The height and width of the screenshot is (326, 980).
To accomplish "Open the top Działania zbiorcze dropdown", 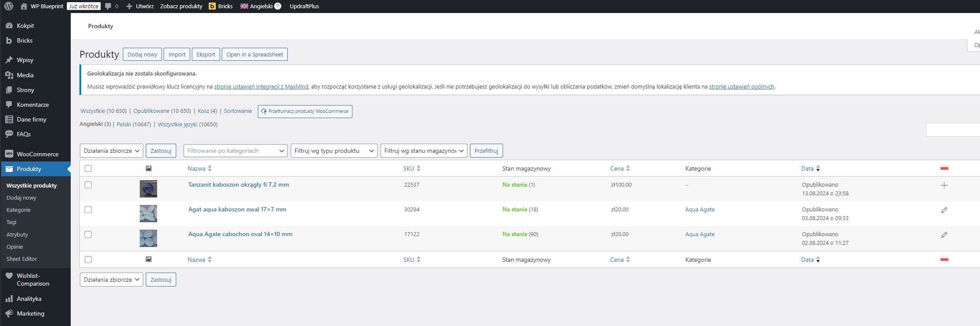I will tap(112, 151).
